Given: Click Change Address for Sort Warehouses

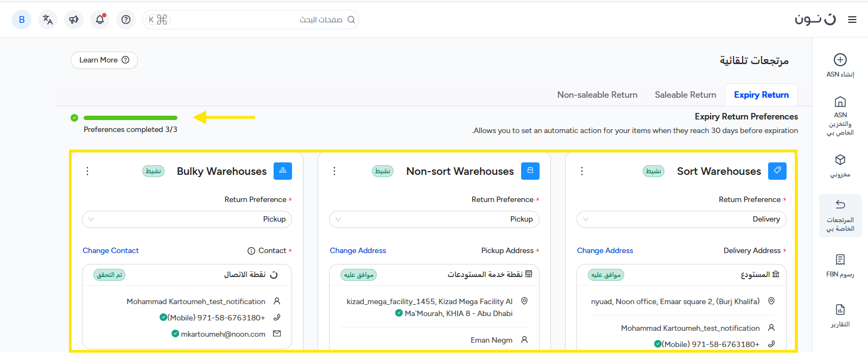Looking at the screenshot, I should (605, 250).
